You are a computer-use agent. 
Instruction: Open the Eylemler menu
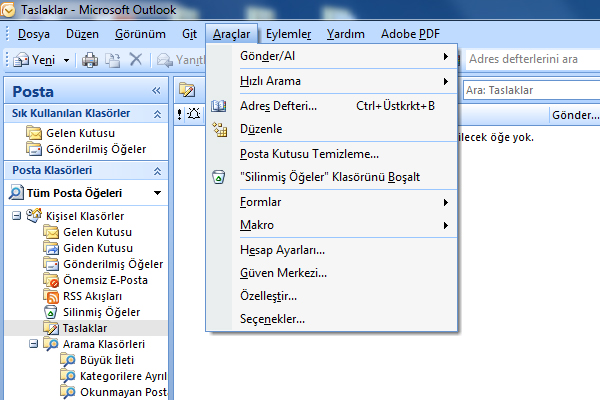(x=289, y=34)
